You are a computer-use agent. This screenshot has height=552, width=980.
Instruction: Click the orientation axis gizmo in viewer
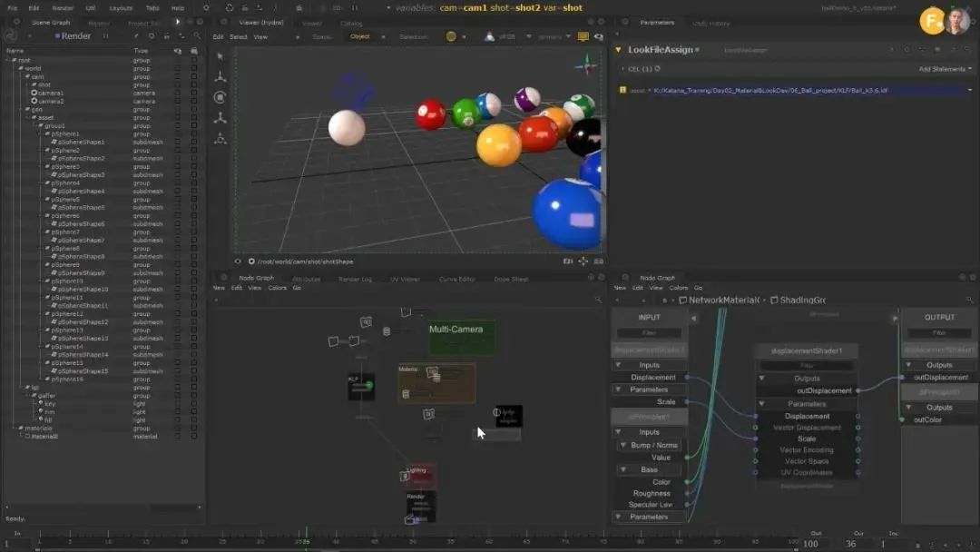point(586,64)
